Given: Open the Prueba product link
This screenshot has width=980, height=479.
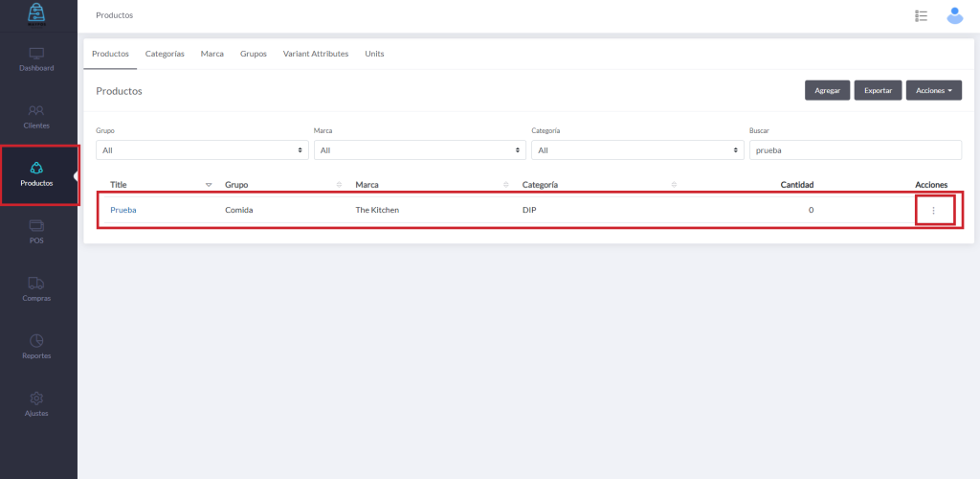Looking at the screenshot, I should pos(123,210).
